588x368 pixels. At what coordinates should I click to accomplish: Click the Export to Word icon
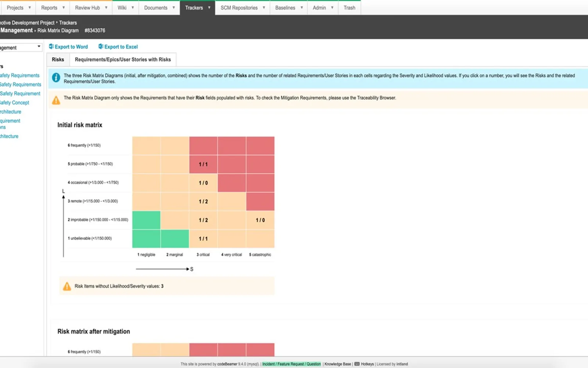51,47
